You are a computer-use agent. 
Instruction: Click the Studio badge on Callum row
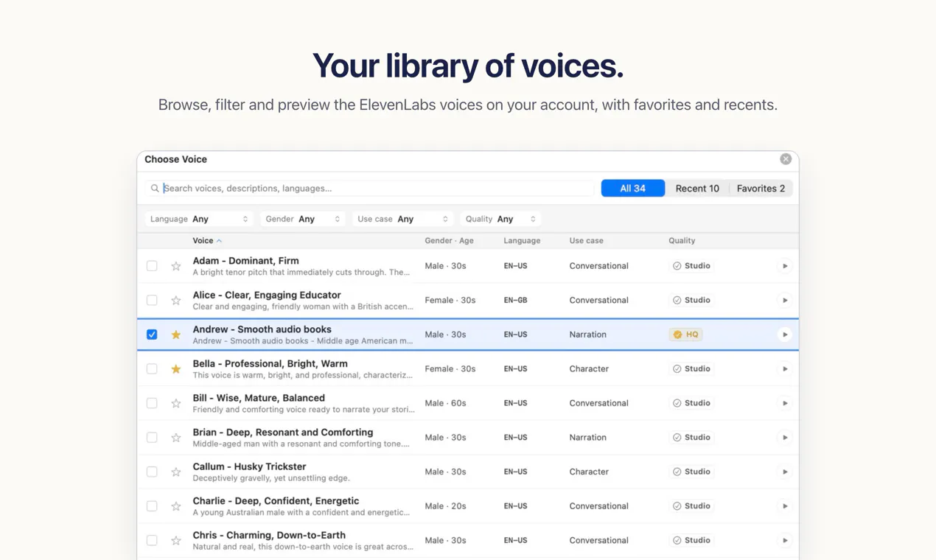pyautogui.click(x=691, y=472)
